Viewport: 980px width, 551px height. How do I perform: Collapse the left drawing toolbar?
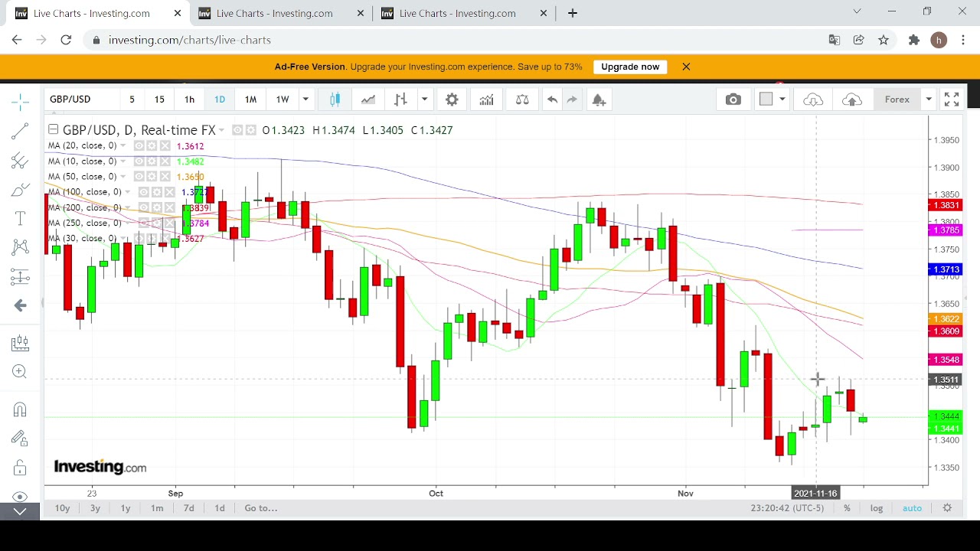pyautogui.click(x=20, y=511)
